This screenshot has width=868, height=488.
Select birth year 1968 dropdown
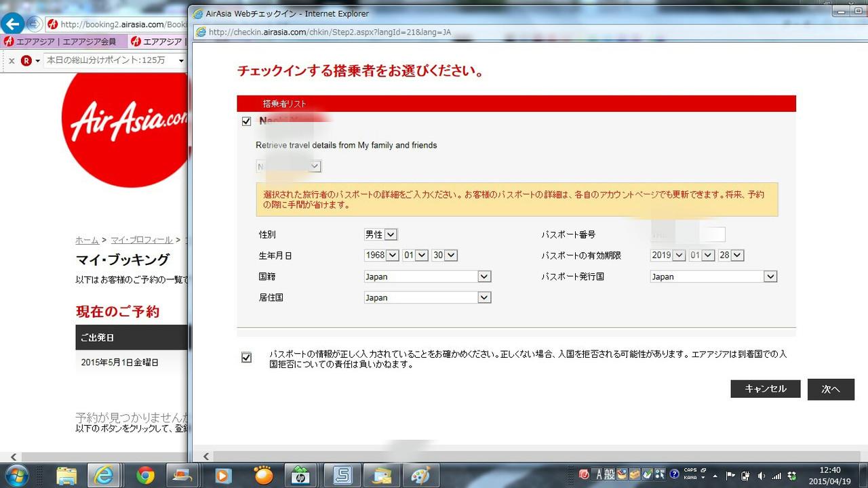pos(382,256)
